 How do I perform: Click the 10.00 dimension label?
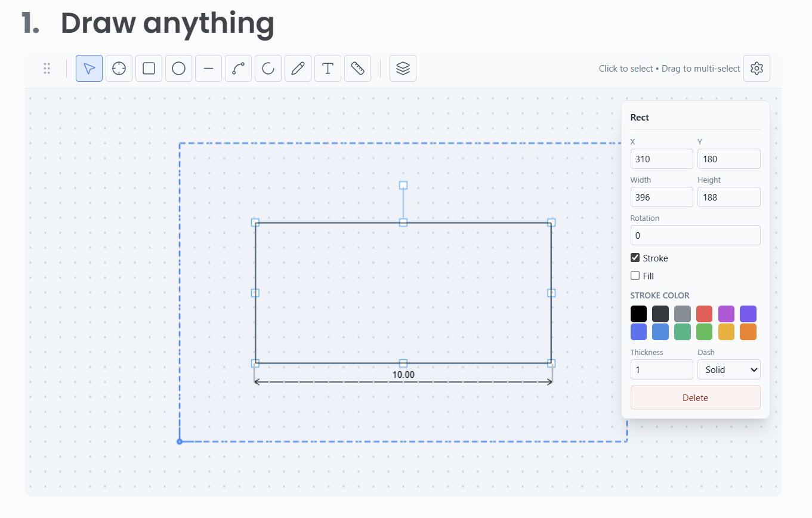(x=403, y=375)
